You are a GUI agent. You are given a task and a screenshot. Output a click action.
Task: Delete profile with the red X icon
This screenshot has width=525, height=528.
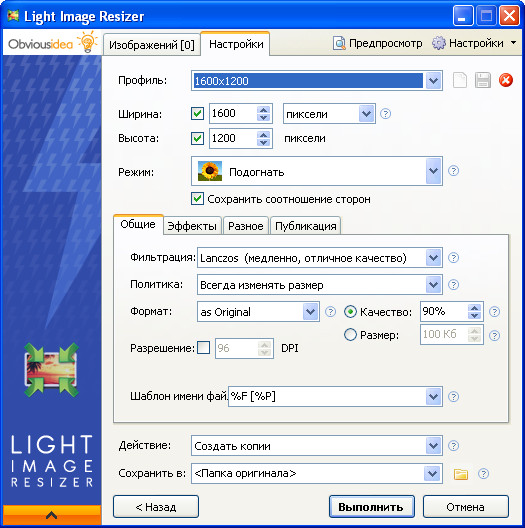[x=506, y=80]
